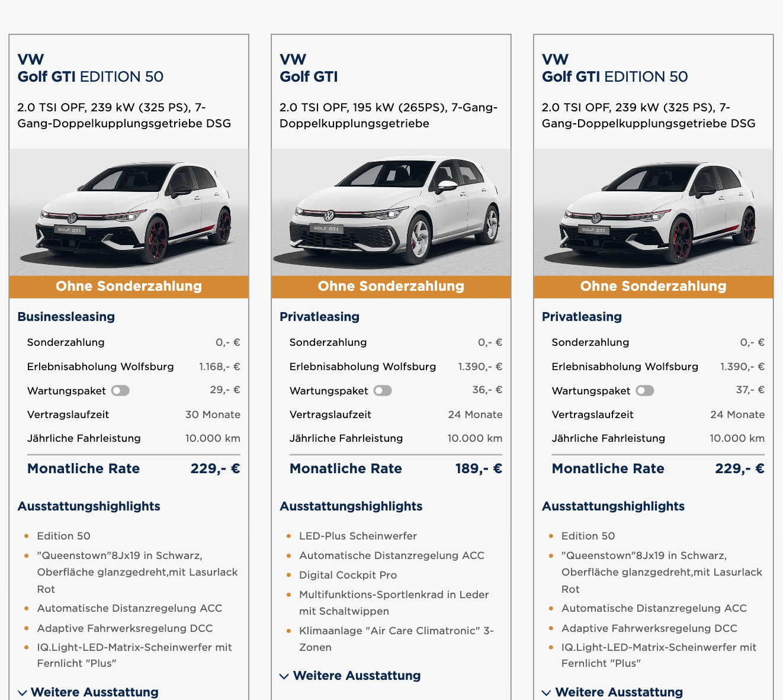Click Ohne Sonderzahlung banner above Businessleasing

click(x=129, y=287)
